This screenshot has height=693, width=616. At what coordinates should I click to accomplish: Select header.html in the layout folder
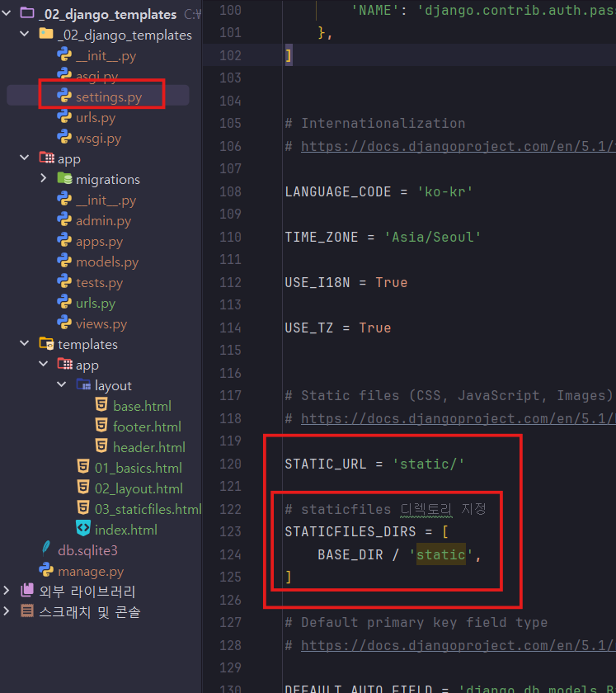point(149,447)
